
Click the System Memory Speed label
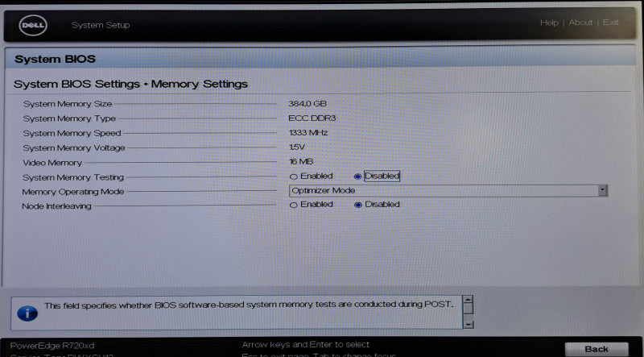click(72, 133)
